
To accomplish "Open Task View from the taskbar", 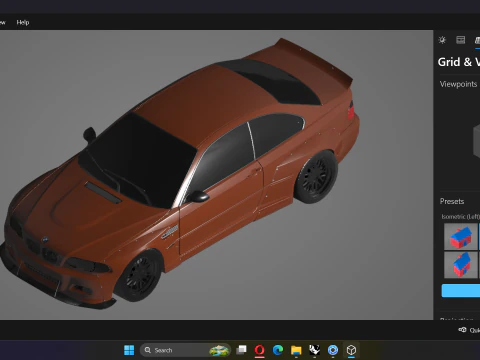I will (241, 350).
